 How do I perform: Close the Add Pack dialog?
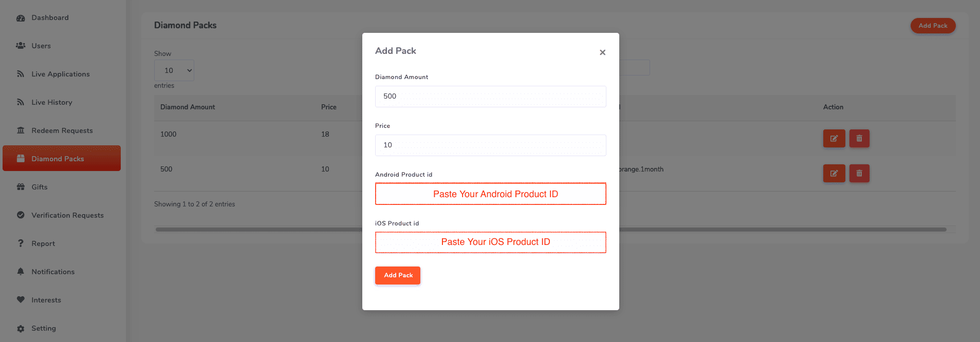pos(602,52)
